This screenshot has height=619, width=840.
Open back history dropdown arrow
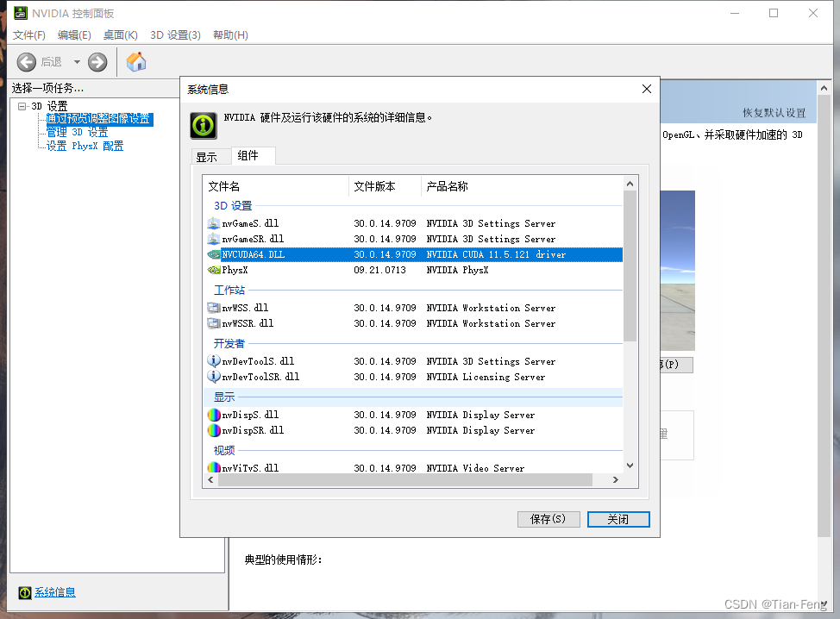coord(77,62)
